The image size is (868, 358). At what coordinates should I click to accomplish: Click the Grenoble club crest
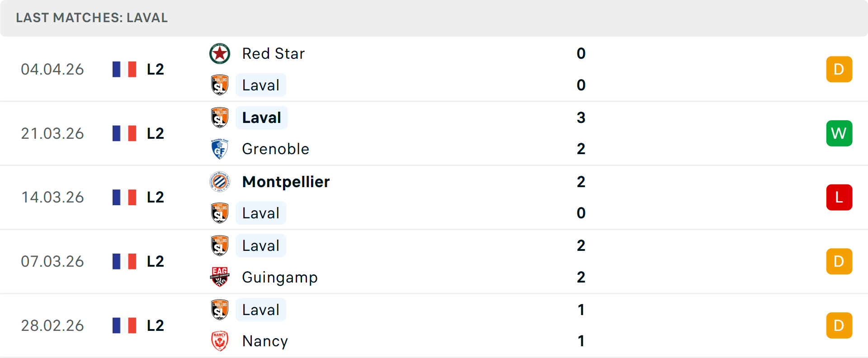coord(220,149)
